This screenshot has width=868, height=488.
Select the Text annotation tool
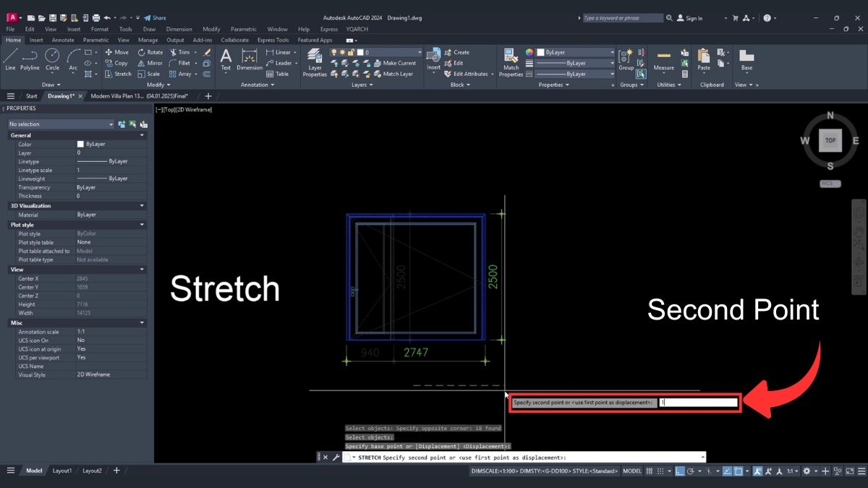(226, 59)
